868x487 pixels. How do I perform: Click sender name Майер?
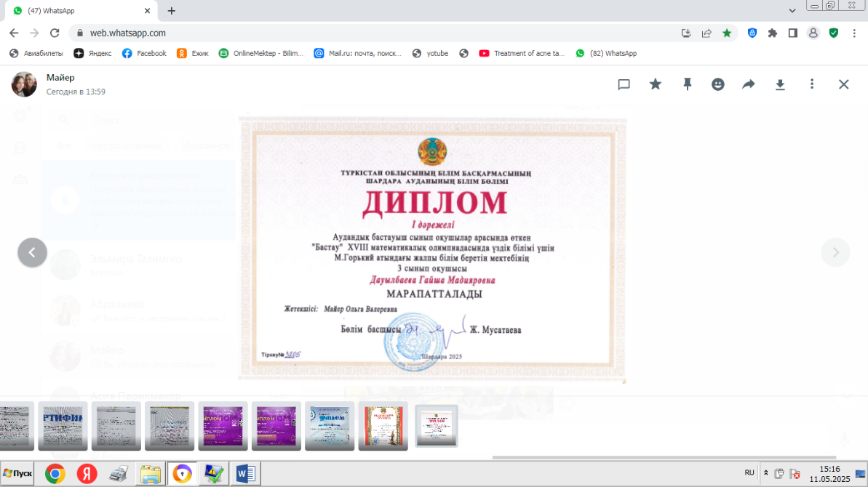coord(60,77)
